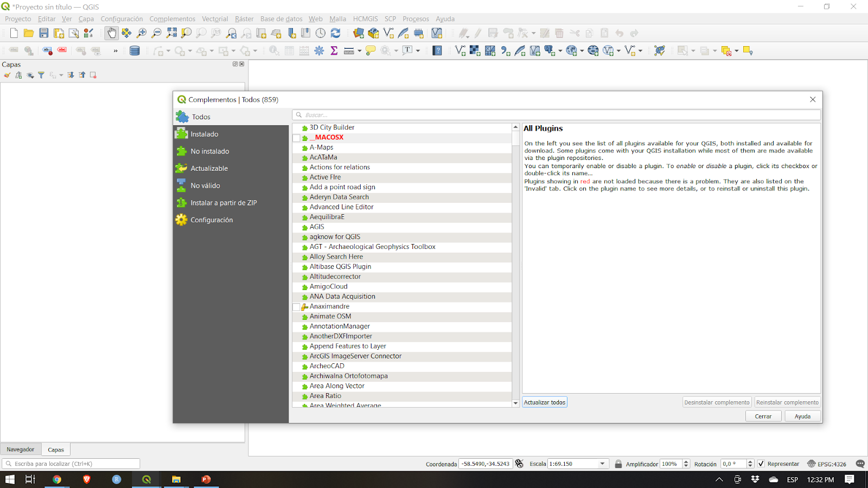
Task: Click the filter legend funnel icon in Capas
Action: (x=41, y=75)
